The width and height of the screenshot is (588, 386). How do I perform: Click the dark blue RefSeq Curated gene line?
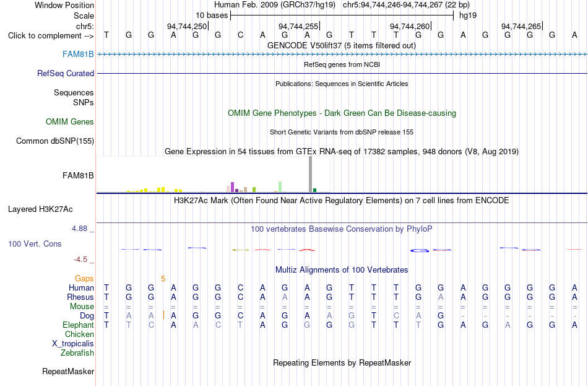click(342, 73)
